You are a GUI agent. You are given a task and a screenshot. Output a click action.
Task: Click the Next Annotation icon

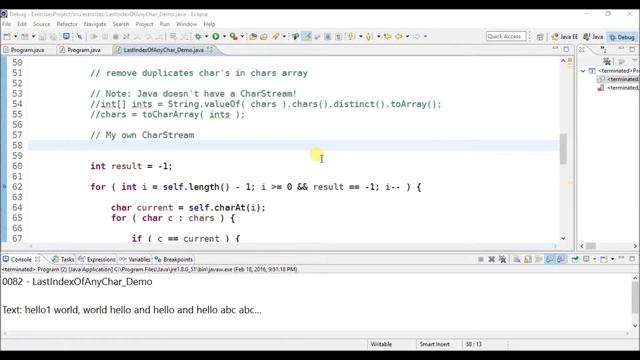coord(351,36)
